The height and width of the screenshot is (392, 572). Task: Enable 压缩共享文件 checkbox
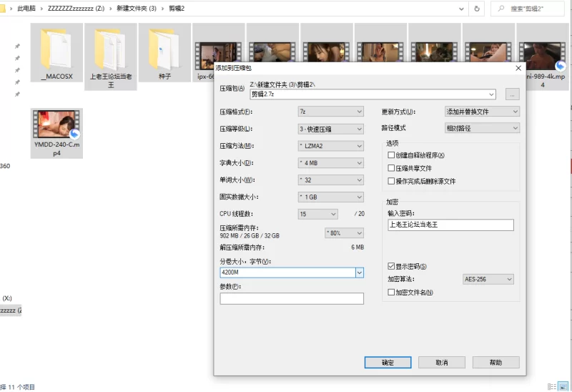pyautogui.click(x=391, y=168)
